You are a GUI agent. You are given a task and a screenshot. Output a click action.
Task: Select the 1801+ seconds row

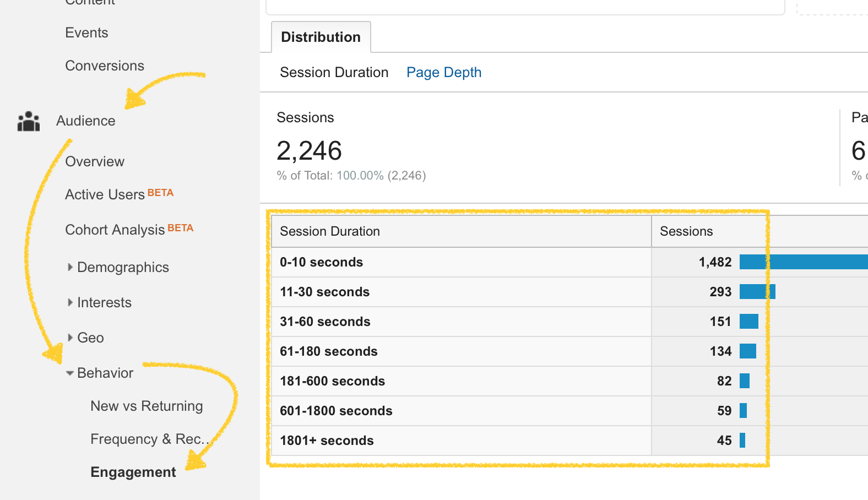(x=569, y=441)
